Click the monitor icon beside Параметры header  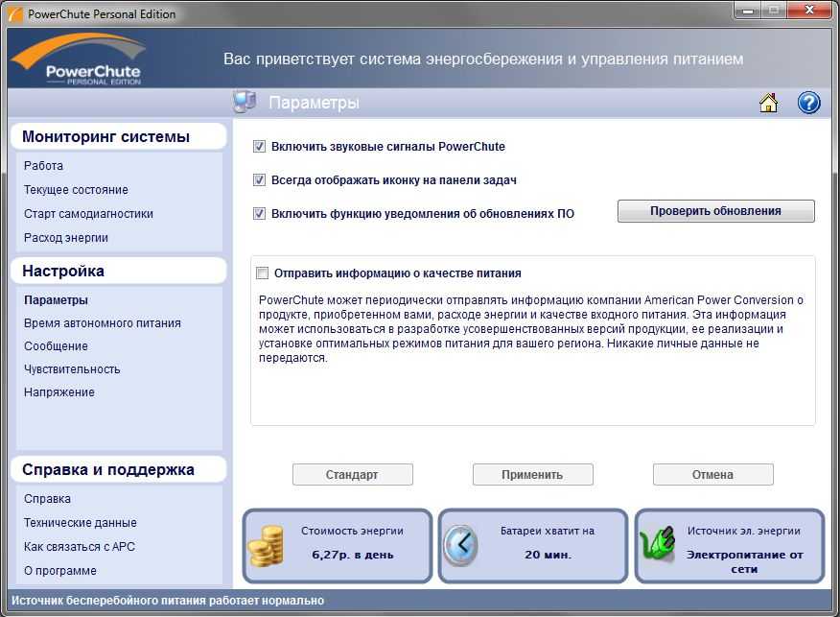pos(244,101)
